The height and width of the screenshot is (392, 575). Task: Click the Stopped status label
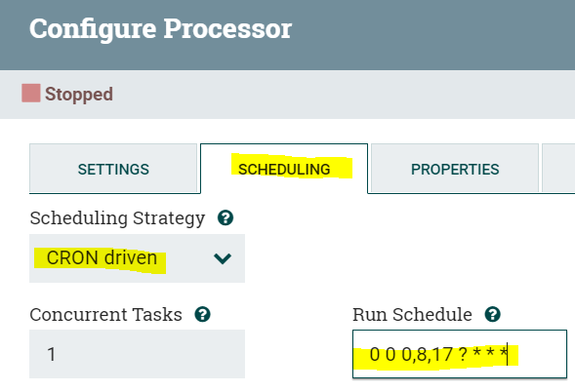(79, 94)
